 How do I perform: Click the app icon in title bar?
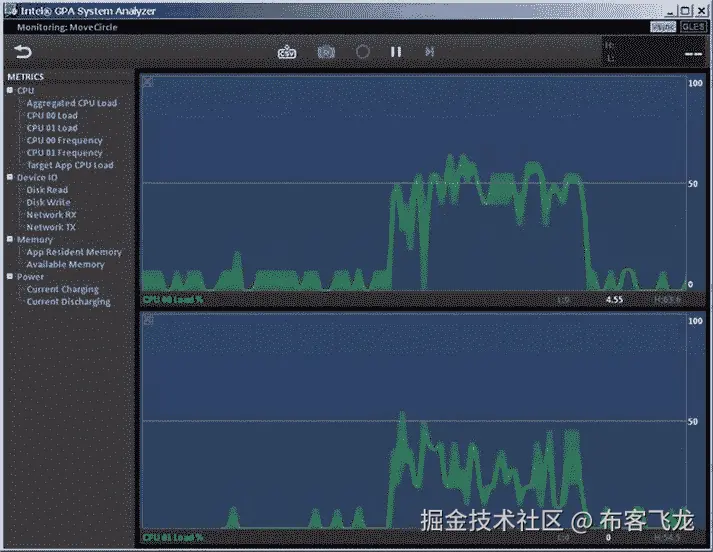[11, 10]
